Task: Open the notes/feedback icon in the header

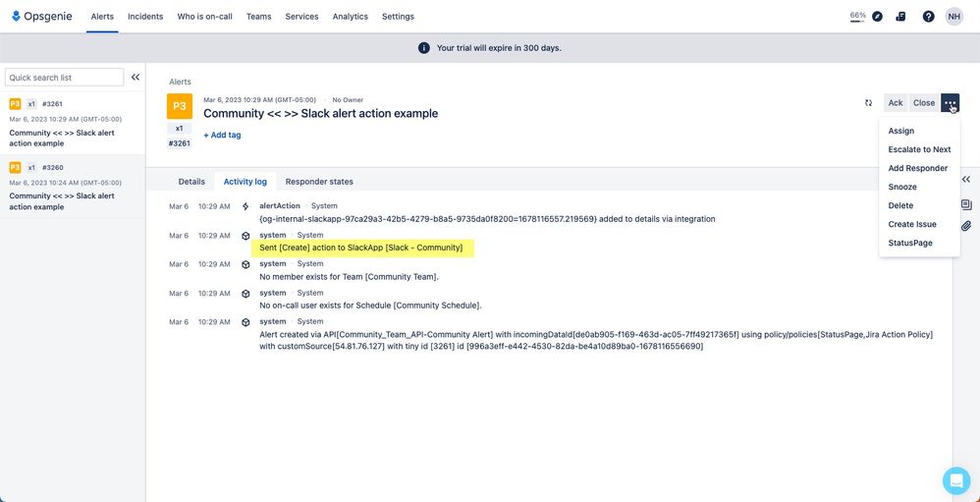Action: 900,17
